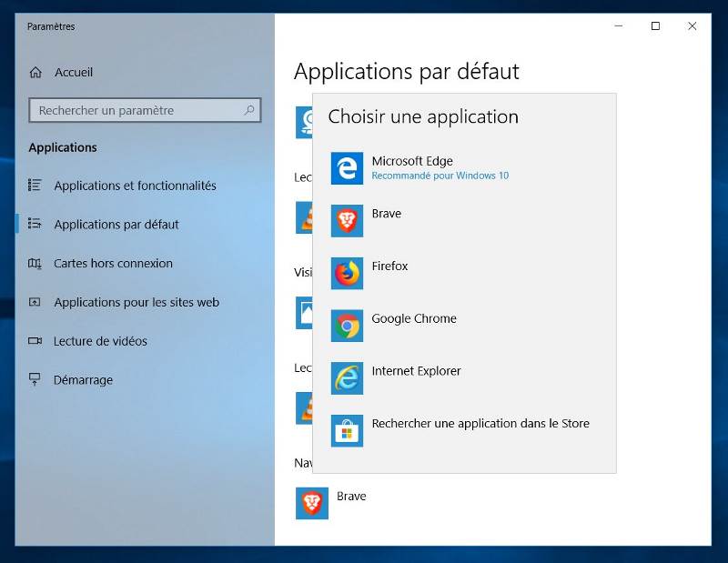Click the Brave label below the popup
Screen dimensions: 728x563
[x=351, y=497]
